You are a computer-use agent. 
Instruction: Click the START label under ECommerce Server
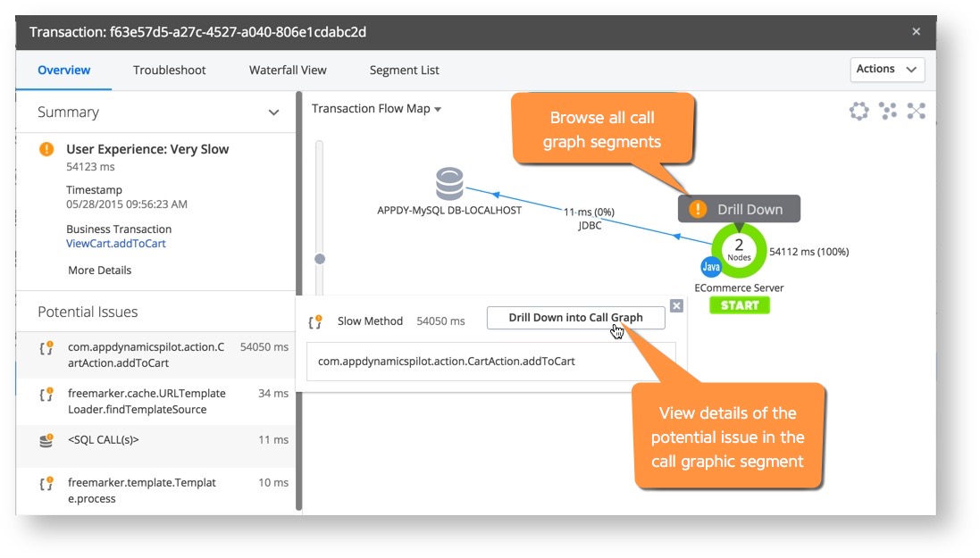[740, 305]
